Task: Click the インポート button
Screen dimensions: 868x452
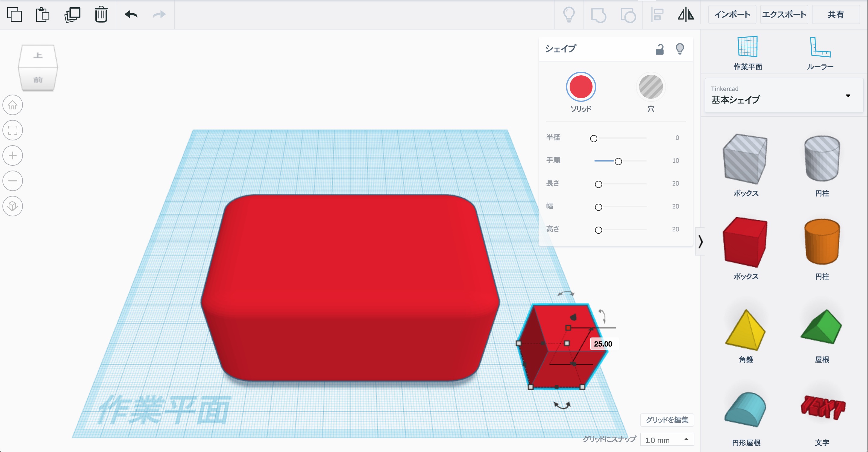Action: click(x=732, y=14)
